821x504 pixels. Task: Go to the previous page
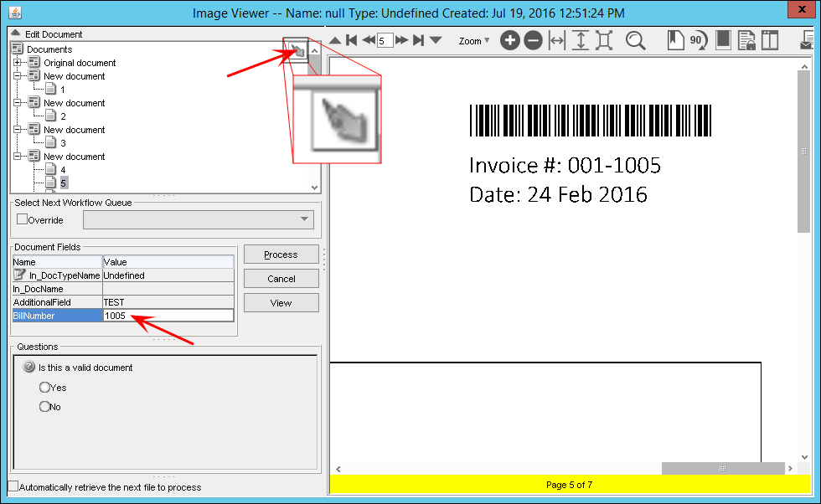[x=369, y=40]
